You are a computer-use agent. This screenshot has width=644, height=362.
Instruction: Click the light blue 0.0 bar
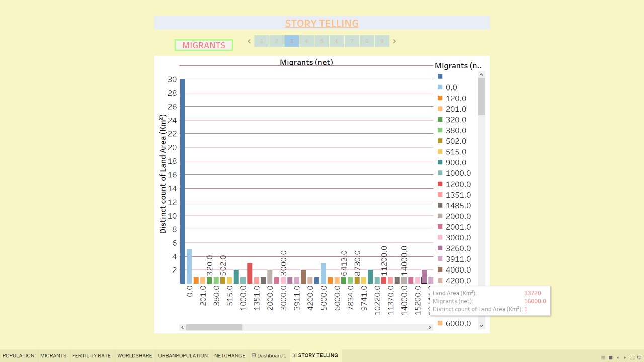click(189, 266)
